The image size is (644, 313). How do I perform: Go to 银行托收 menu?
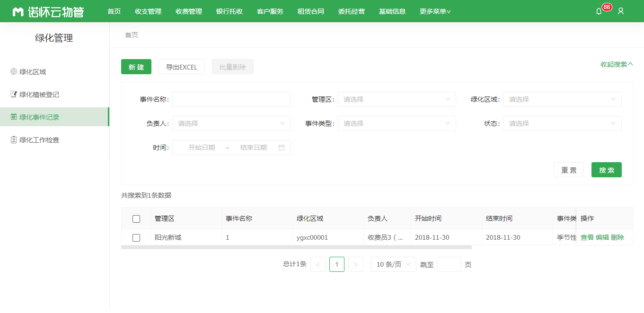coord(229,11)
